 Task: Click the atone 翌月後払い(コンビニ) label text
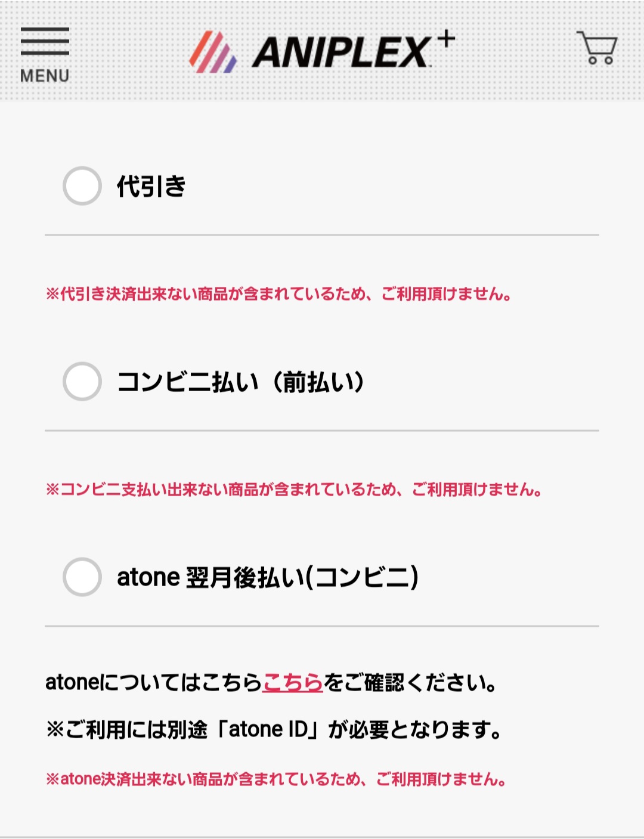click(268, 577)
